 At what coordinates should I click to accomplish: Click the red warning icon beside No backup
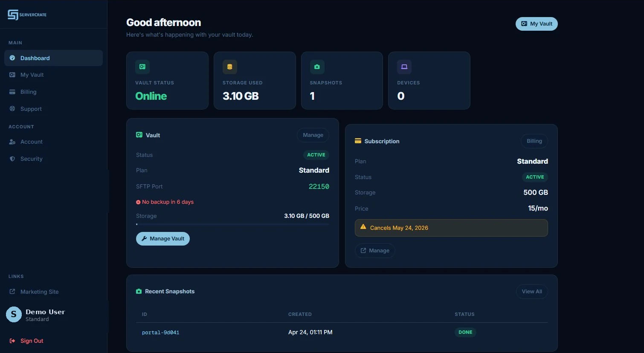point(138,202)
